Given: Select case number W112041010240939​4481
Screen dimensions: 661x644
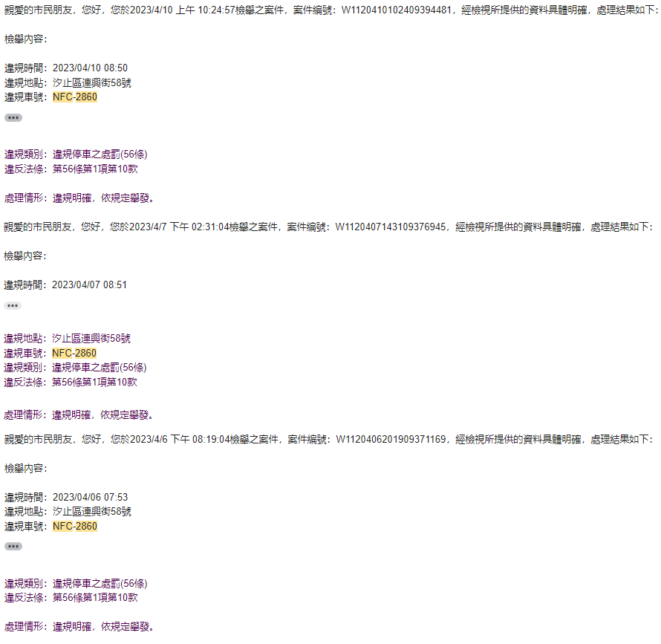Looking at the screenshot, I should coord(397,10).
